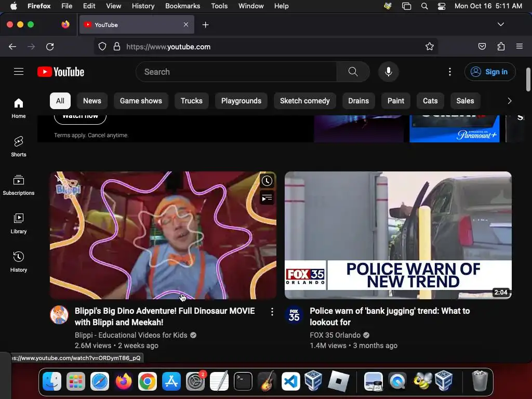This screenshot has height=399, width=532.
Task: Open FOX 35 Orlando channel link
Action: click(x=335, y=335)
